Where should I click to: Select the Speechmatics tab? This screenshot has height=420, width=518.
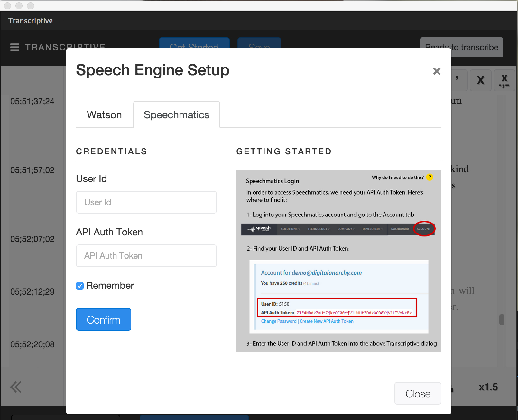click(177, 115)
